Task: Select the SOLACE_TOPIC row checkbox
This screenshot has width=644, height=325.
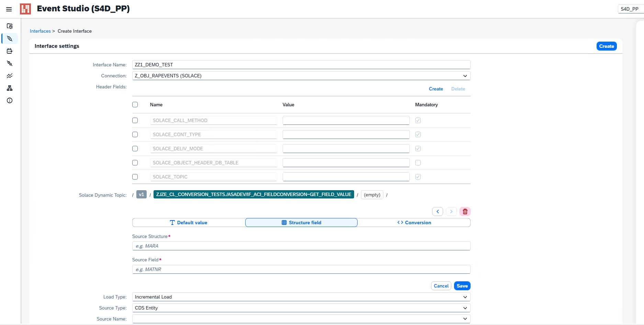Action: tap(135, 177)
